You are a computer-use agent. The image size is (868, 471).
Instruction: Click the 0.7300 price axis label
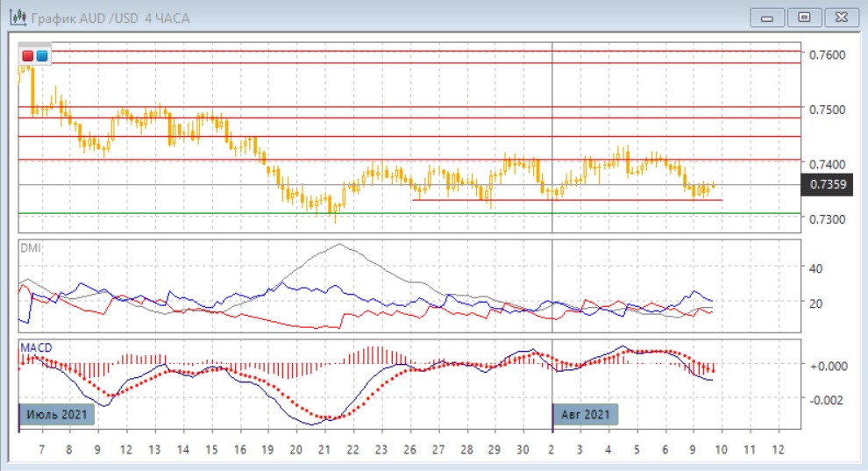pyautogui.click(x=827, y=219)
